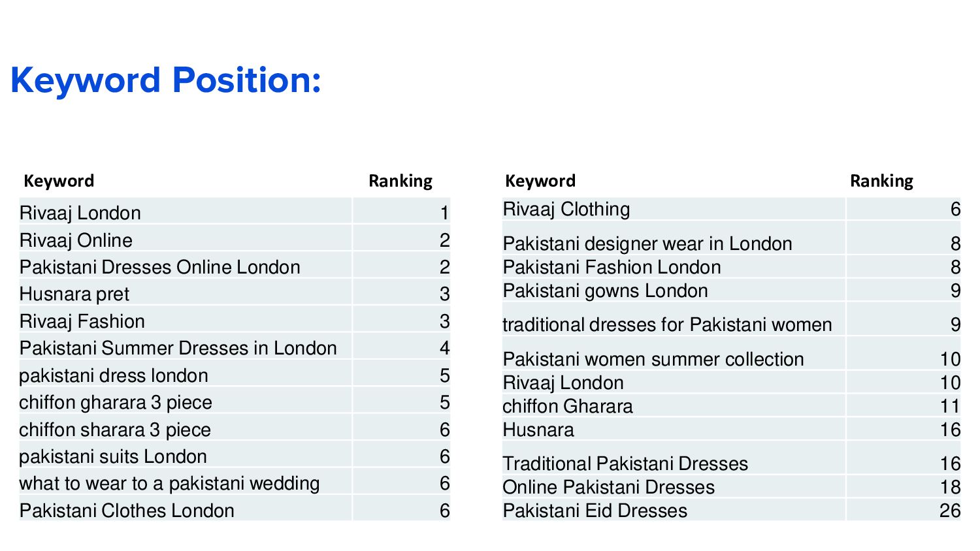Viewport: 980px width, 551px height.
Task: Click the right table Keyword header
Action: (x=540, y=181)
